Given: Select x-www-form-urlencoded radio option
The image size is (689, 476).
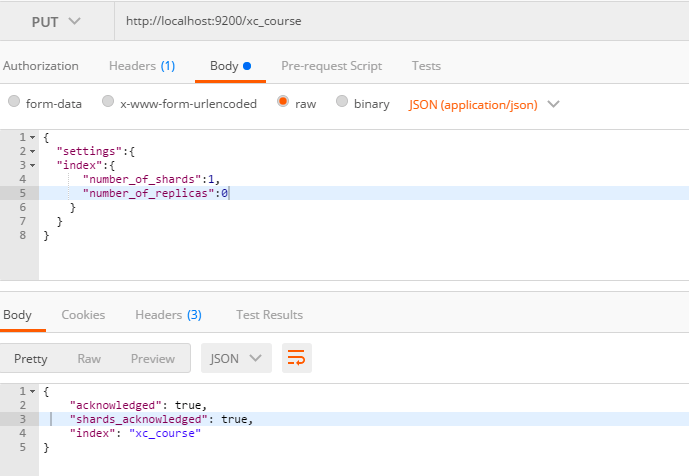Looking at the screenshot, I should click(108, 101).
